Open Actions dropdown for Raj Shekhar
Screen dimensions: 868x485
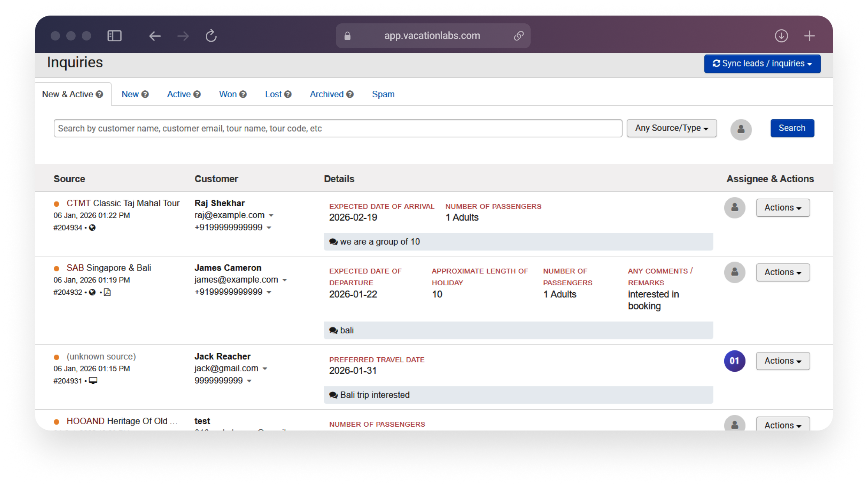coord(783,207)
